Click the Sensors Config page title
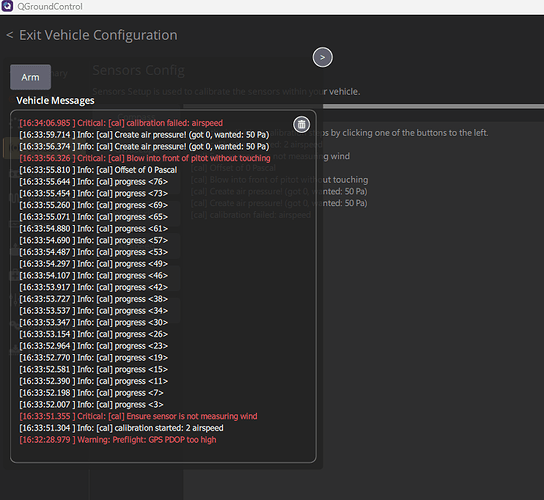Viewport: 544px width, 500px height. tap(138, 70)
